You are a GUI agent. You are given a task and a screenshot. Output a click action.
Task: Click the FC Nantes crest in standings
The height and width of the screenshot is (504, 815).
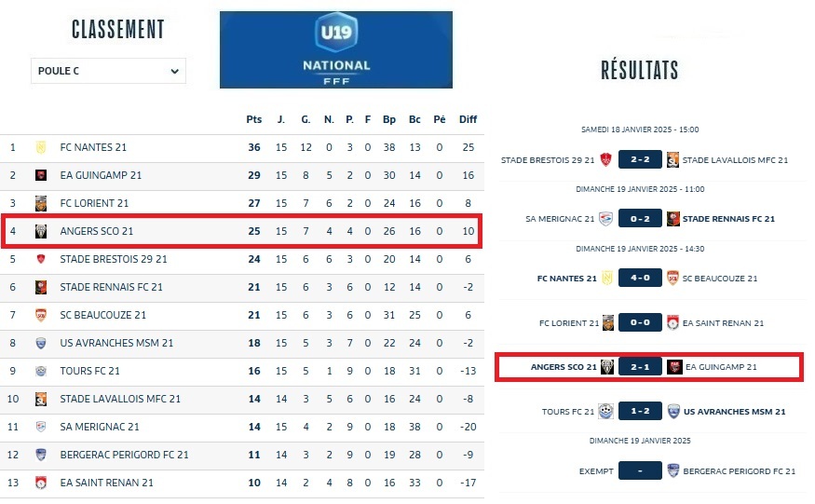[x=41, y=147]
